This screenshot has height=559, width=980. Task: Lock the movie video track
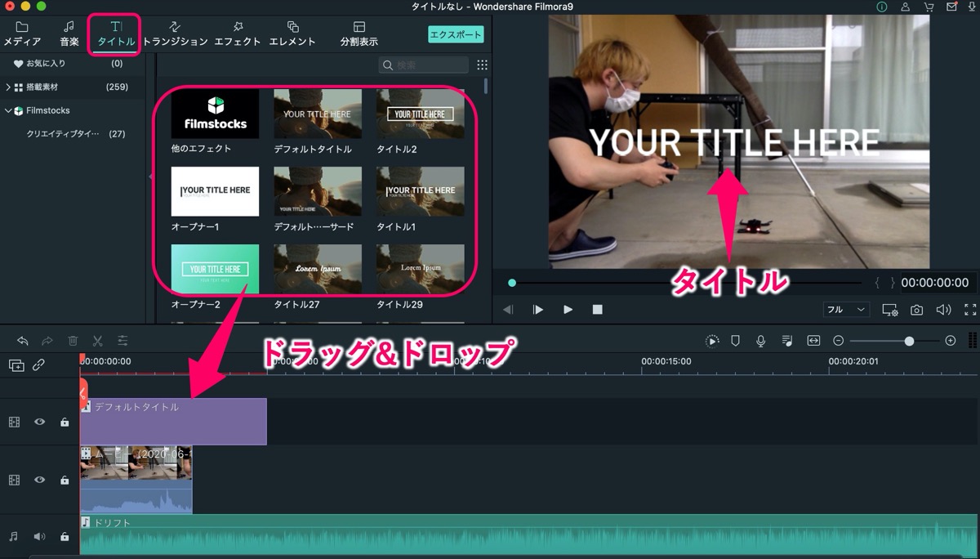point(65,480)
